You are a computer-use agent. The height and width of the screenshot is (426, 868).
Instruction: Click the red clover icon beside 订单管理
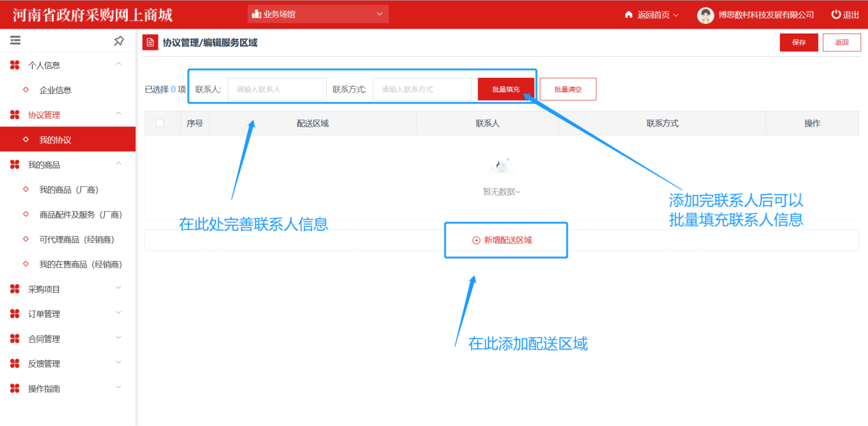(15, 314)
